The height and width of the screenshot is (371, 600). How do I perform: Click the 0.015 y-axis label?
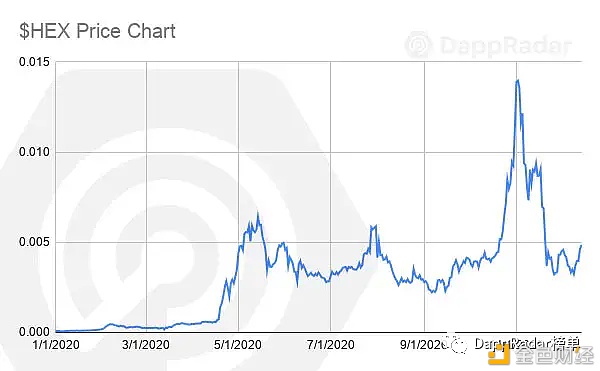34,62
